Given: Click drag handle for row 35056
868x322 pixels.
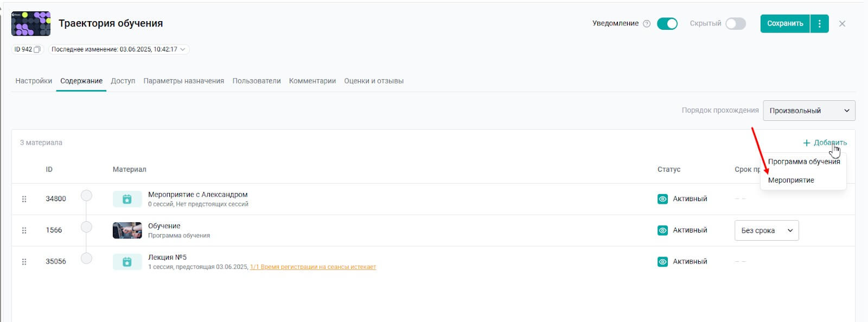Looking at the screenshot, I should pyautogui.click(x=24, y=262).
